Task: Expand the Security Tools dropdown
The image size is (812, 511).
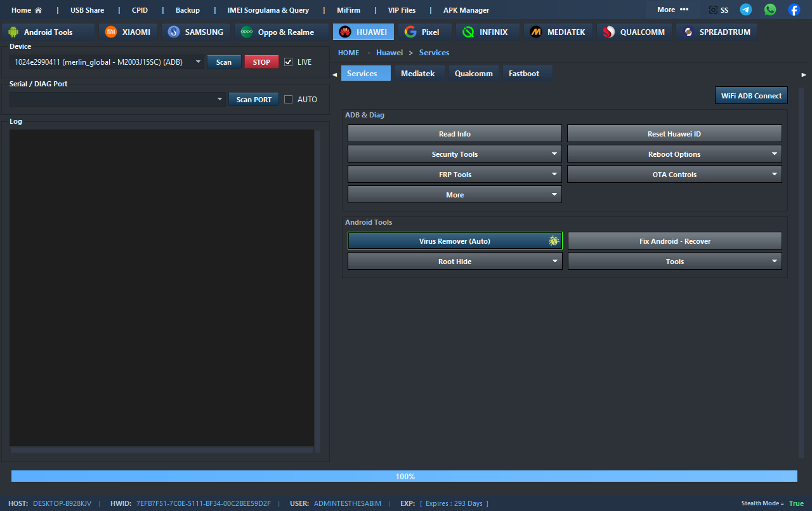Action: pyautogui.click(x=554, y=154)
